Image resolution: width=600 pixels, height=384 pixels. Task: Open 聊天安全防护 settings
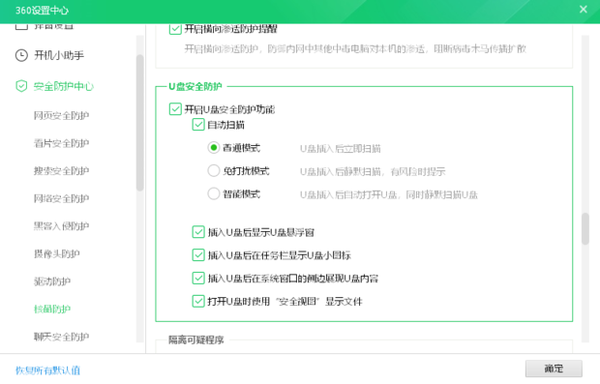61,337
